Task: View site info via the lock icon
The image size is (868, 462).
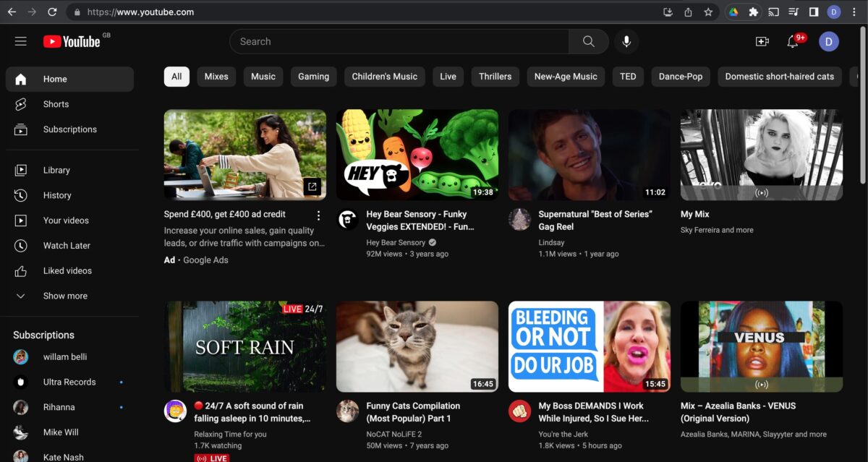Action: [x=77, y=12]
